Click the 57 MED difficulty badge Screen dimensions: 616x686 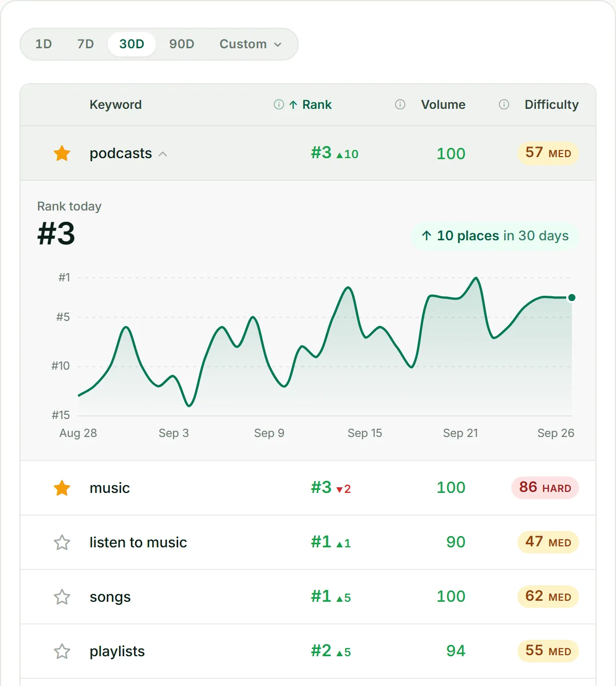pos(548,153)
